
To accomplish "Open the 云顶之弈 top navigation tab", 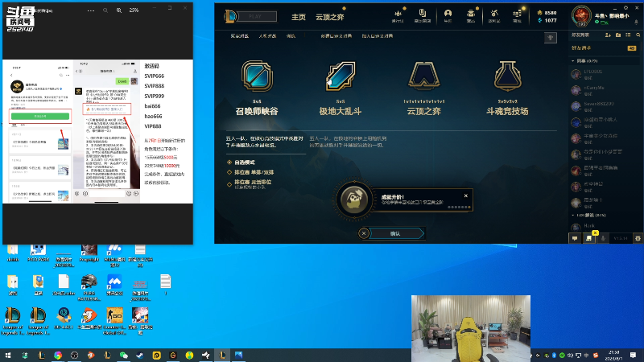I will (330, 17).
